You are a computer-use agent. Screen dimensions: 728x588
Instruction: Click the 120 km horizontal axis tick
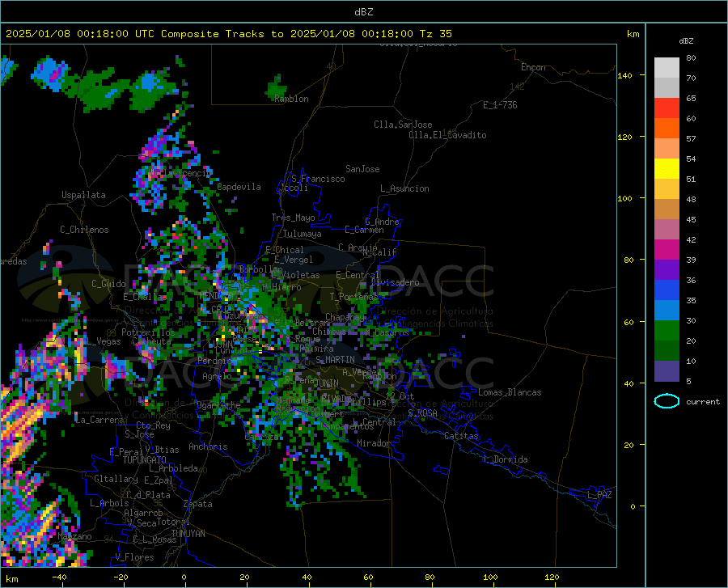[x=552, y=577]
